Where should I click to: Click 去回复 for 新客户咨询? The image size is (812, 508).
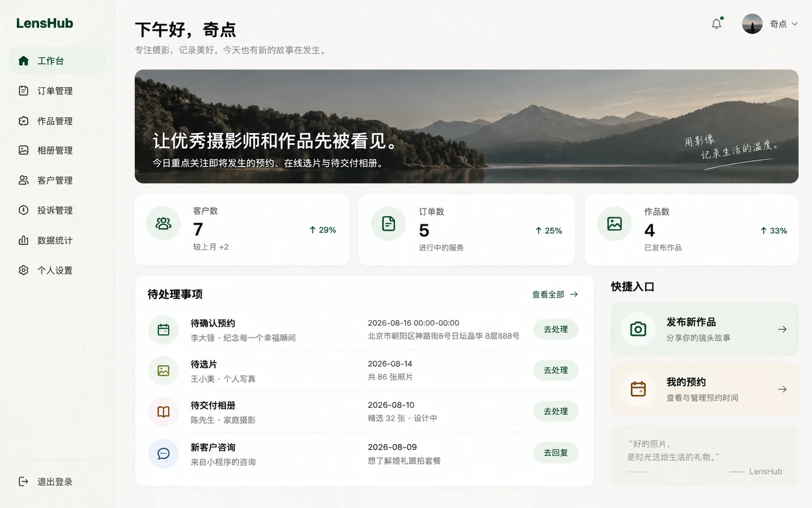point(555,453)
